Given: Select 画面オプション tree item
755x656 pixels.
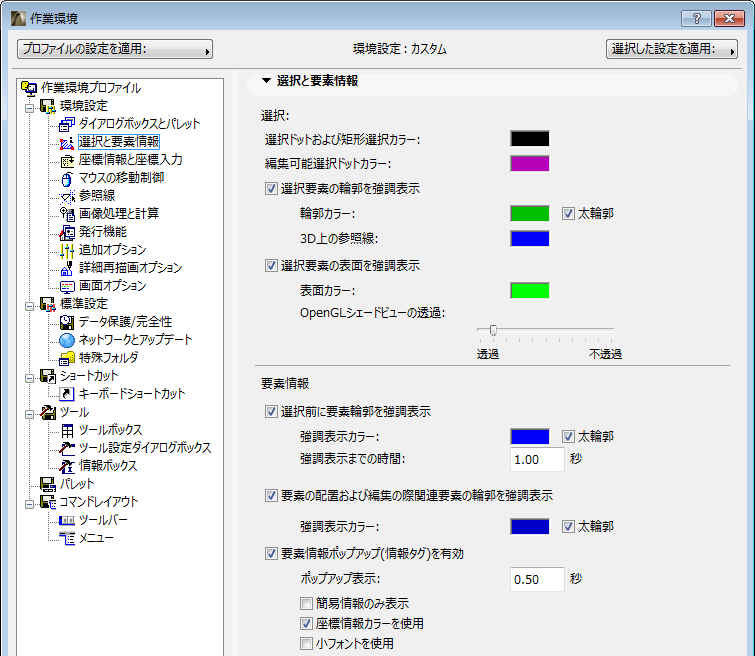Looking at the screenshot, I should [x=113, y=286].
